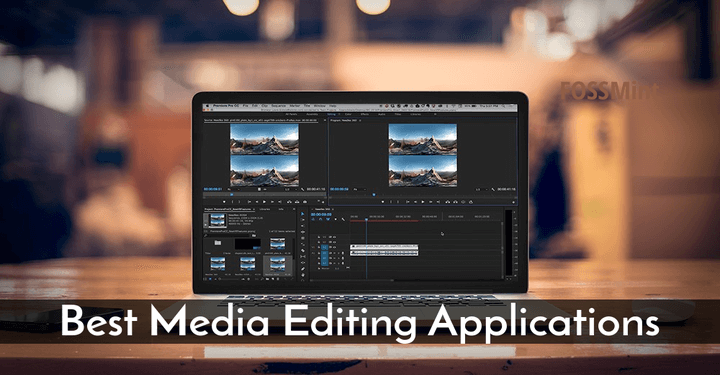Click Lift button in Program monitor
This screenshot has height=375, width=720.
pyautogui.click(x=447, y=202)
